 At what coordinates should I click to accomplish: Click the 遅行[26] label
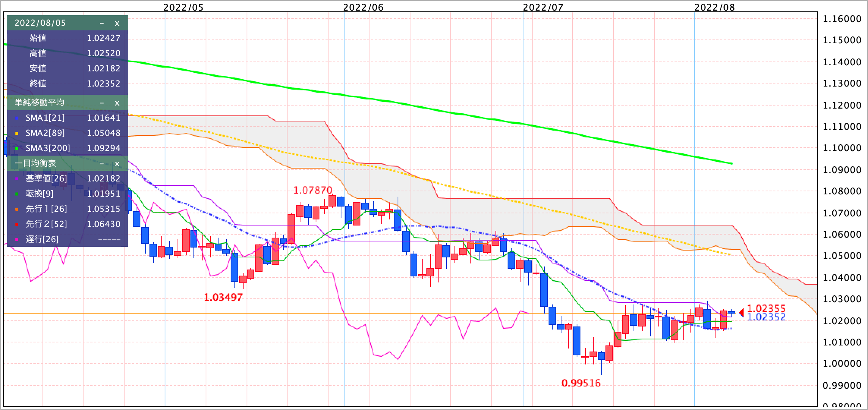tap(42, 239)
